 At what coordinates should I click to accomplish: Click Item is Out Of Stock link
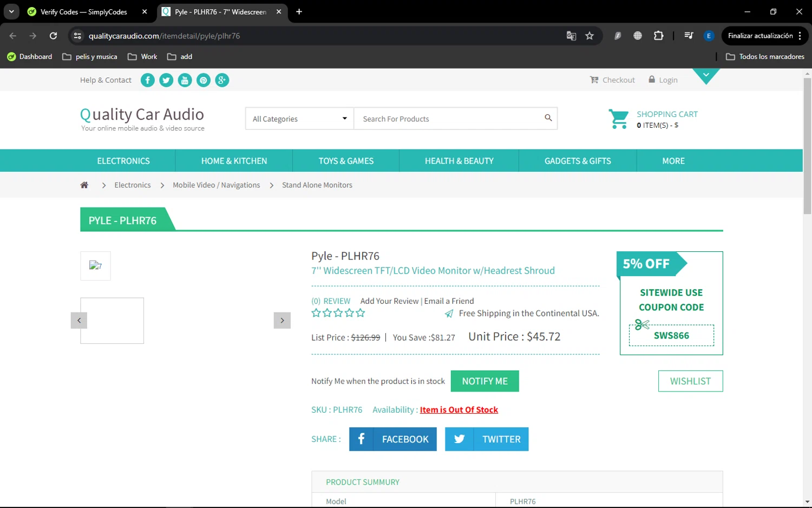[x=459, y=410]
